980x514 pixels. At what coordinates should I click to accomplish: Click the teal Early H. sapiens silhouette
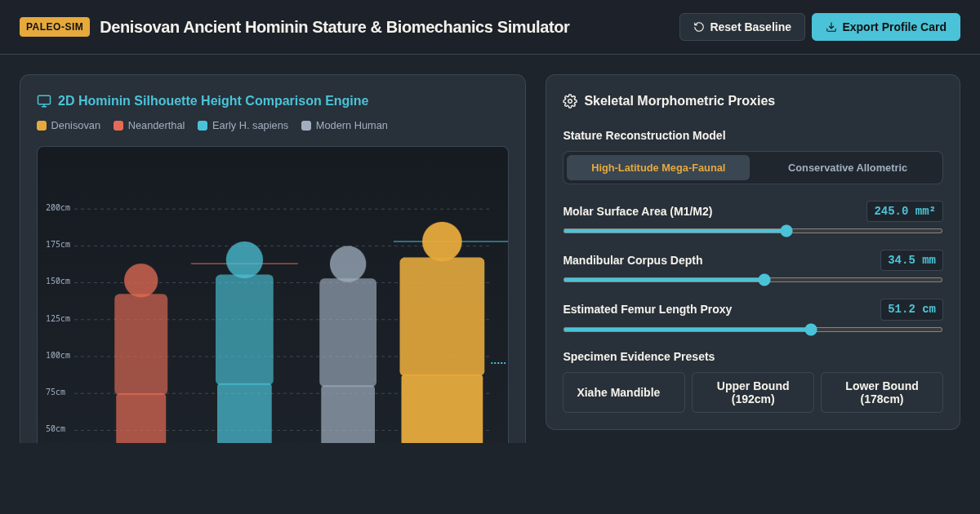point(244,343)
